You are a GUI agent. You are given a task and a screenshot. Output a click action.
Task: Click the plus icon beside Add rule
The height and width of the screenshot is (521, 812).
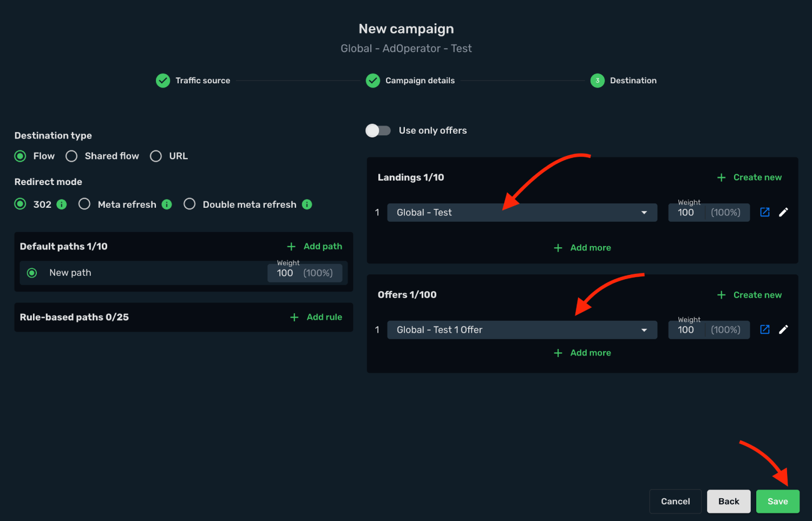point(294,317)
